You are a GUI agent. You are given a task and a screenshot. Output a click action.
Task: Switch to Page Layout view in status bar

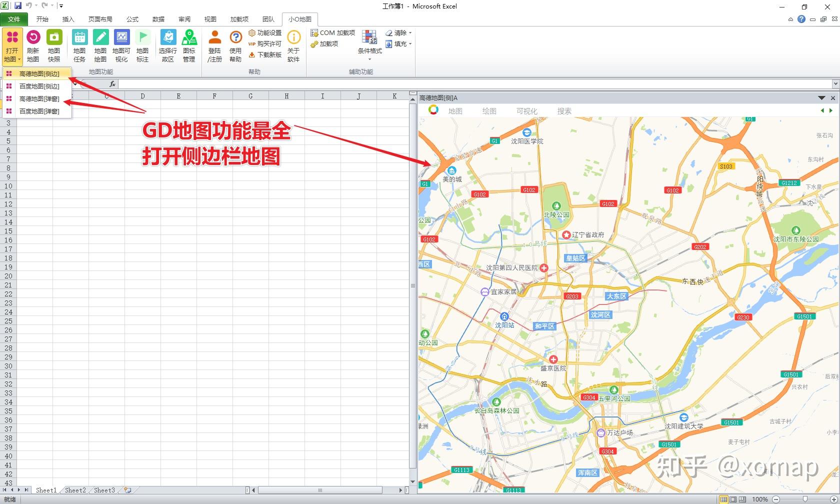tap(733, 499)
